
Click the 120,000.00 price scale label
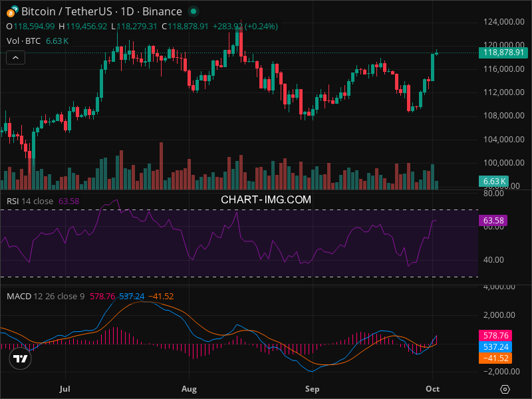pos(503,45)
